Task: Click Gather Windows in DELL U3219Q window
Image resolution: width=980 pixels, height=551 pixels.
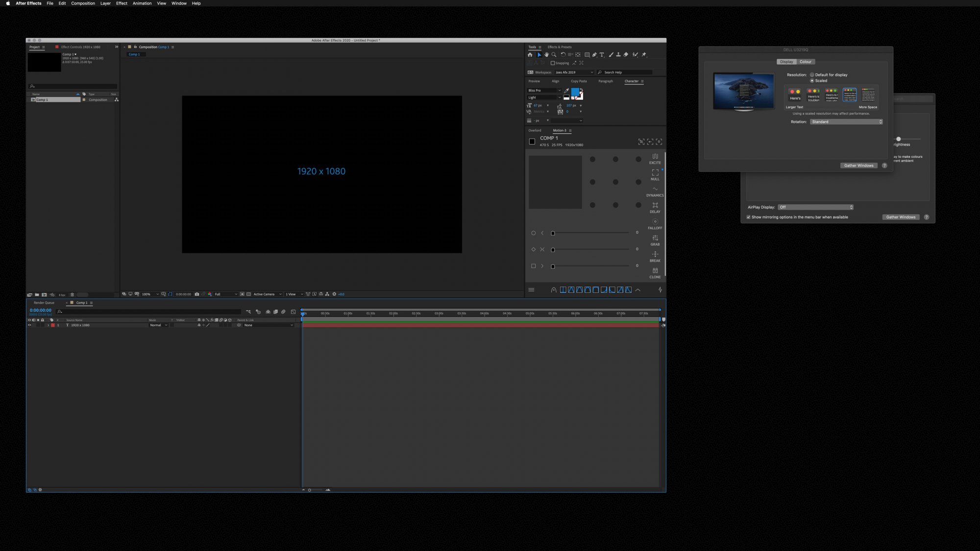Action: coord(858,166)
